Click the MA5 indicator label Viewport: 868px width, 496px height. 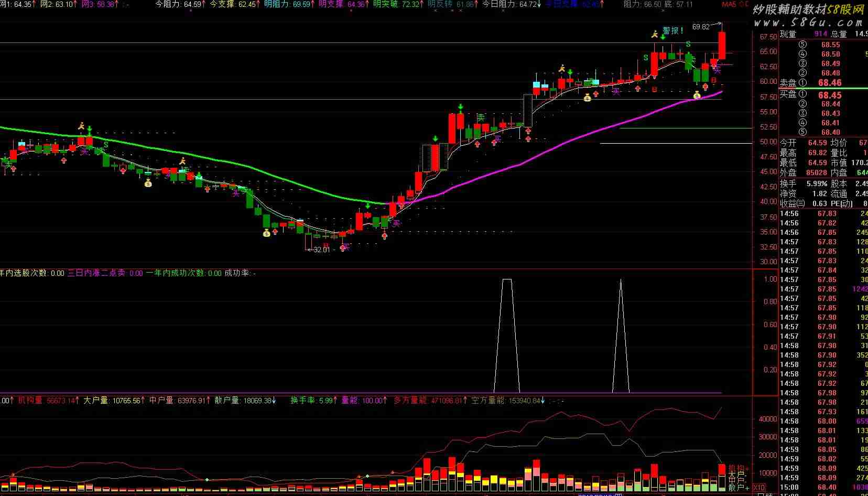tap(729, 4)
